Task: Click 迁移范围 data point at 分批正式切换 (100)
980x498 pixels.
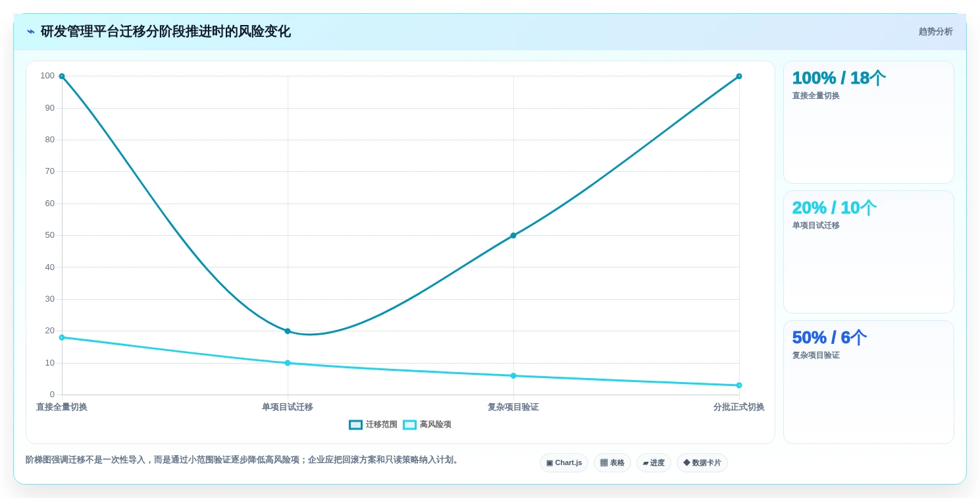Action: point(739,76)
